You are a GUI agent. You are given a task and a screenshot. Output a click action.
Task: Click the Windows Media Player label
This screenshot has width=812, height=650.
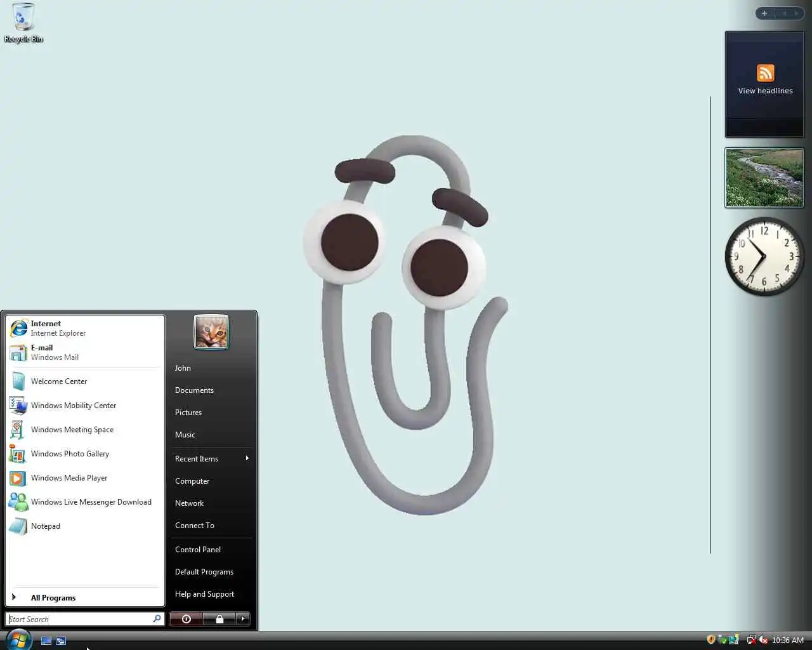point(69,478)
